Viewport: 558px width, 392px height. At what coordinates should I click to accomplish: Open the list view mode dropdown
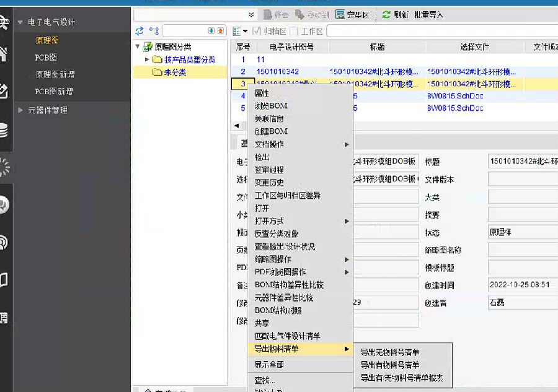[x=240, y=31]
